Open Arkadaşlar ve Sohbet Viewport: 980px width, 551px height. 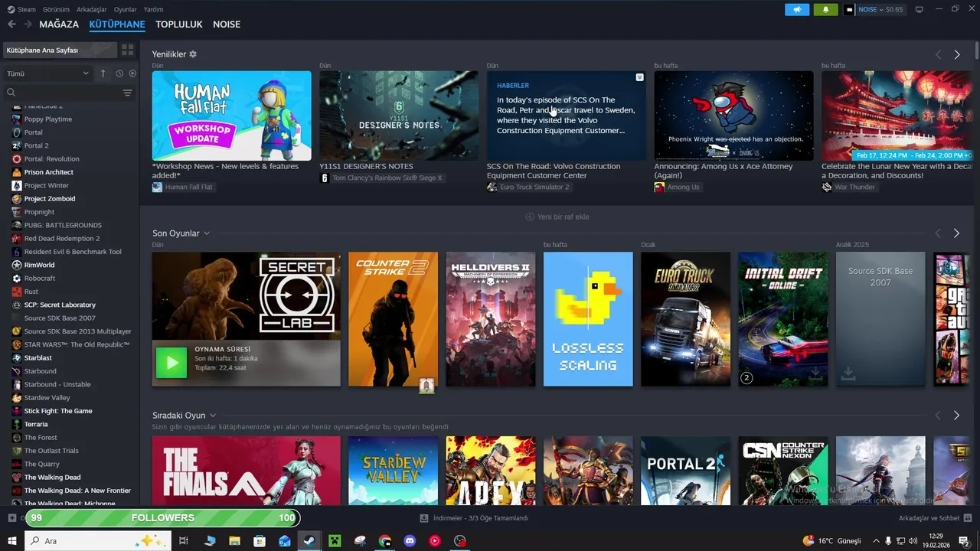pyautogui.click(x=929, y=518)
